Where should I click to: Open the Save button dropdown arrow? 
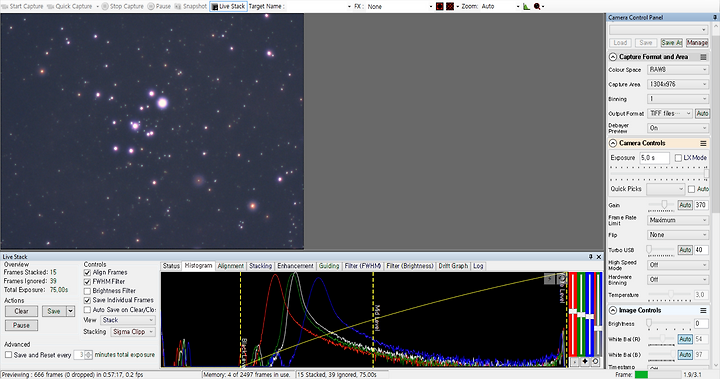[70, 311]
